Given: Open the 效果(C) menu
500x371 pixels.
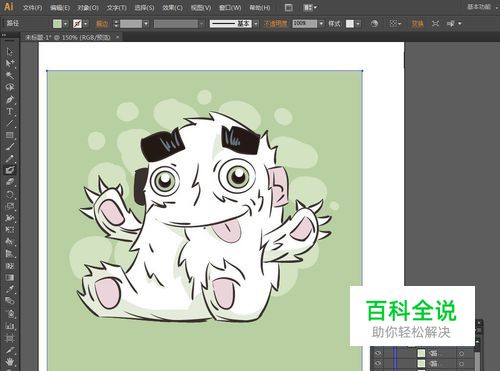Looking at the screenshot, I should [172, 7].
